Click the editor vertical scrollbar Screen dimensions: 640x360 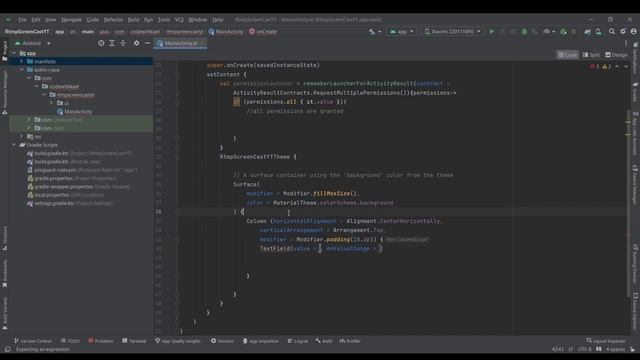coord(628,204)
